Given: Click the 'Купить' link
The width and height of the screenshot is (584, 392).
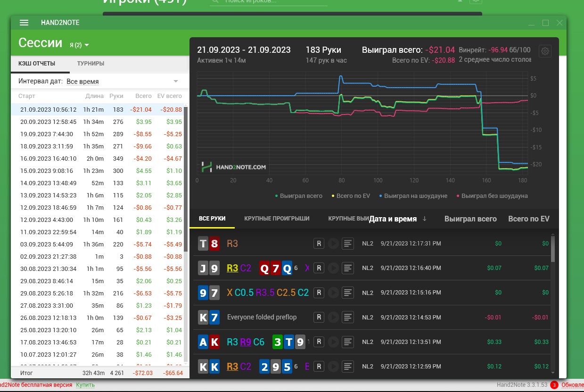Looking at the screenshot, I should 85,385.
